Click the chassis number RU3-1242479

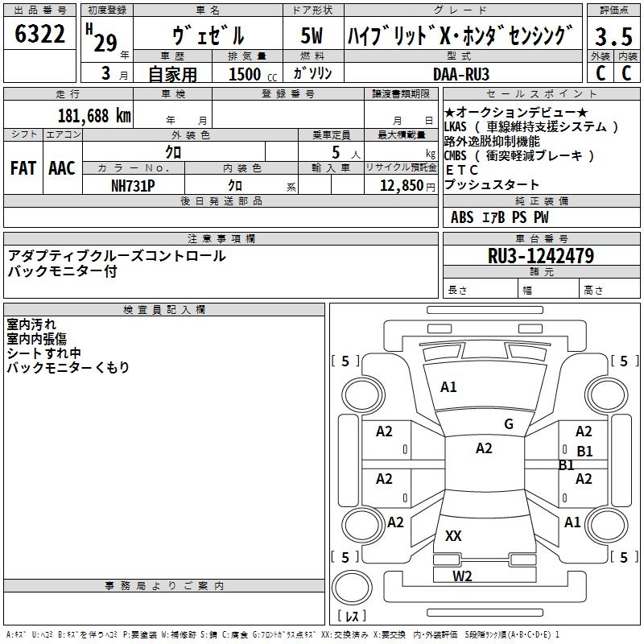540,256
